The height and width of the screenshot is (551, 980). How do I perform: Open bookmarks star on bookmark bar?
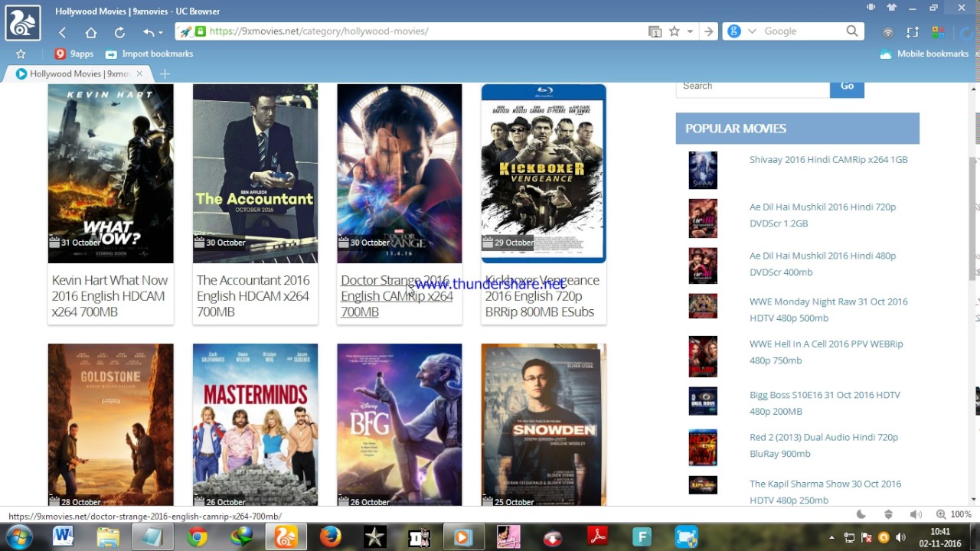21,54
